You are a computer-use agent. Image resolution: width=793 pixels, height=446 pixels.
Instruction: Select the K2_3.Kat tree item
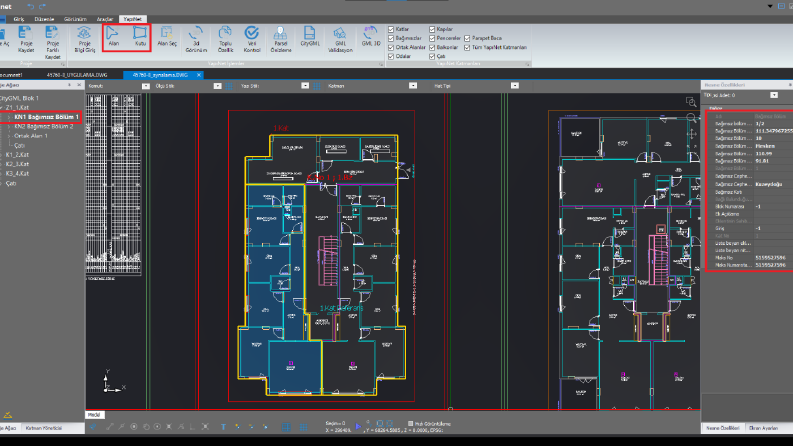click(17, 164)
